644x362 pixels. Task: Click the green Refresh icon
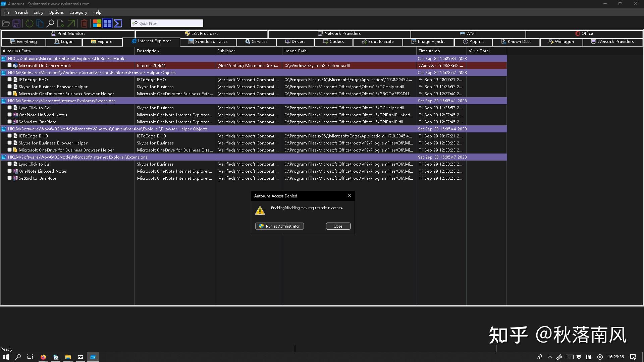click(x=30, y=23)
